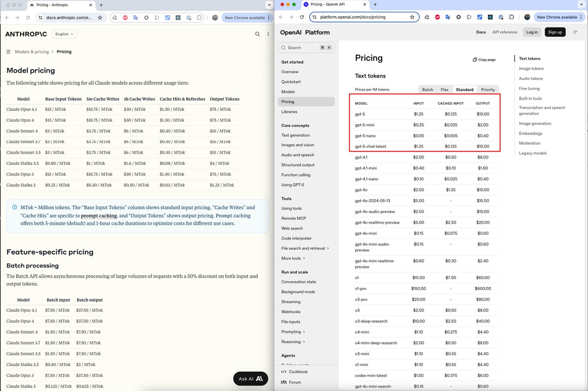Click the Log in button
This screenshot has width=588, height=391.
point(532,32)
